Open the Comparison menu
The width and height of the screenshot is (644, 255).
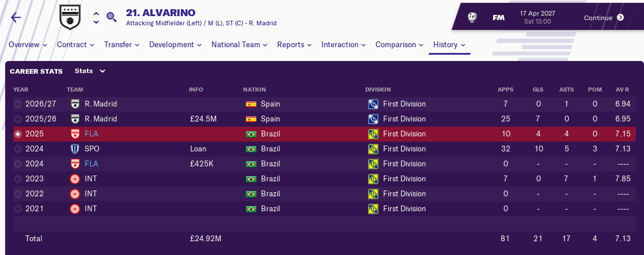click(399, 45)
